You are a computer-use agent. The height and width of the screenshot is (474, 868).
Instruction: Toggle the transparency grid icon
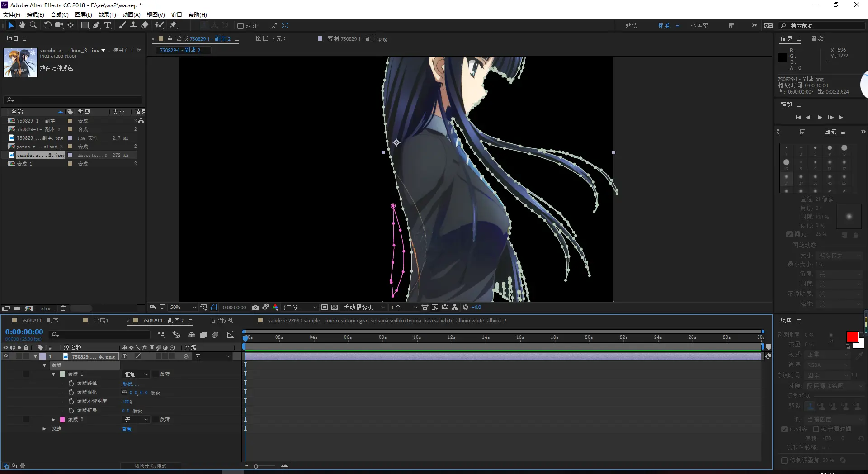pyautogui.click(x=335, y=308)
